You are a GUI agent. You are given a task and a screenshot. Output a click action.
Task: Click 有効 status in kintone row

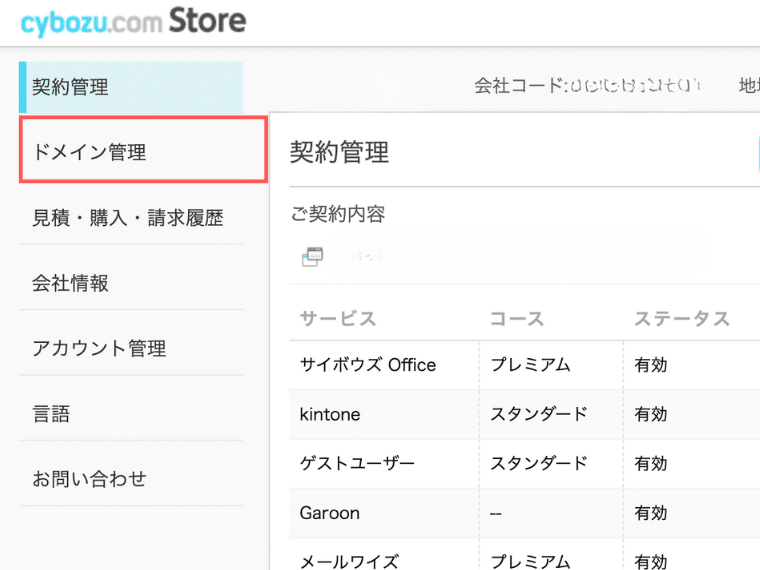(651, 414)
